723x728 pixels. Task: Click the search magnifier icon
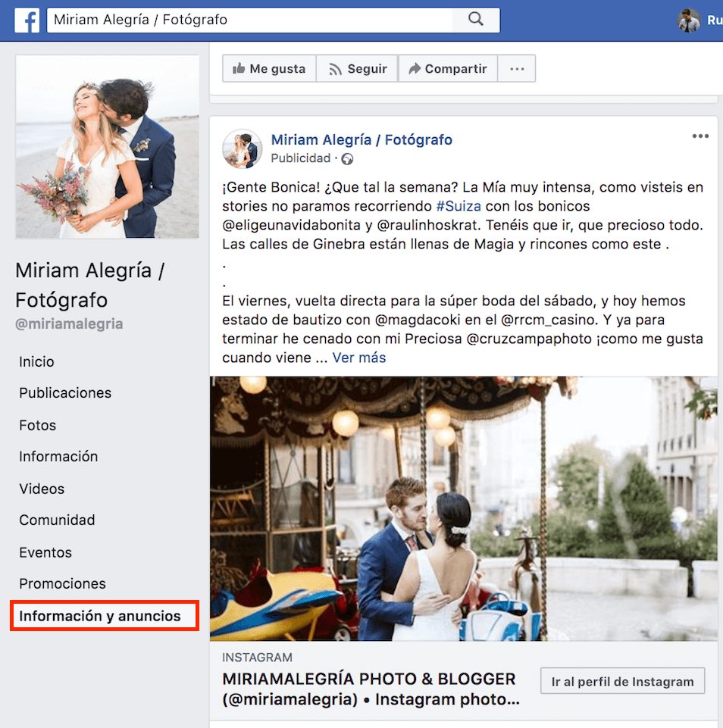click(x=476, y=20)
